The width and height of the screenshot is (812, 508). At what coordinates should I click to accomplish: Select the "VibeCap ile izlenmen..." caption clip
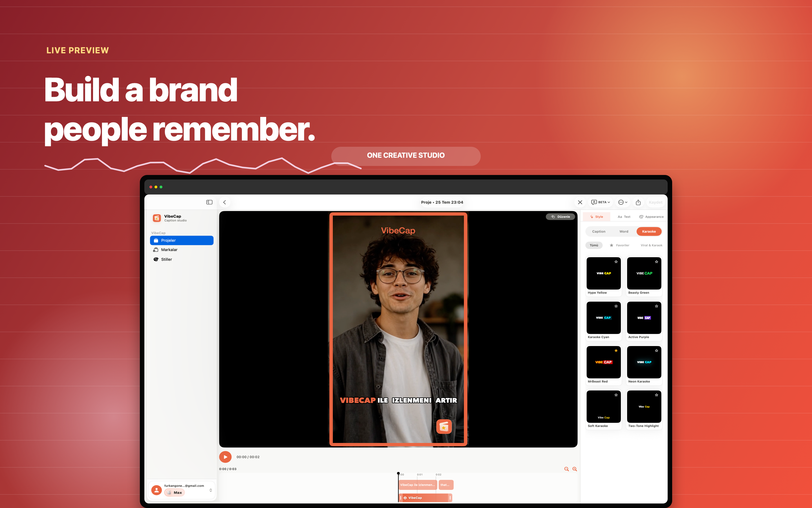coord(418,485)
